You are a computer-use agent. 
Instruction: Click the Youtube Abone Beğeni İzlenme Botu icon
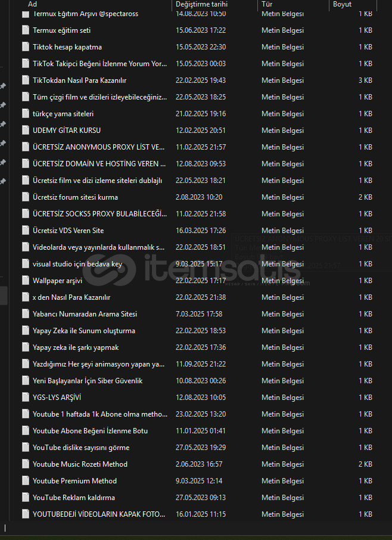pyautogui.click(x=26, y=431)
